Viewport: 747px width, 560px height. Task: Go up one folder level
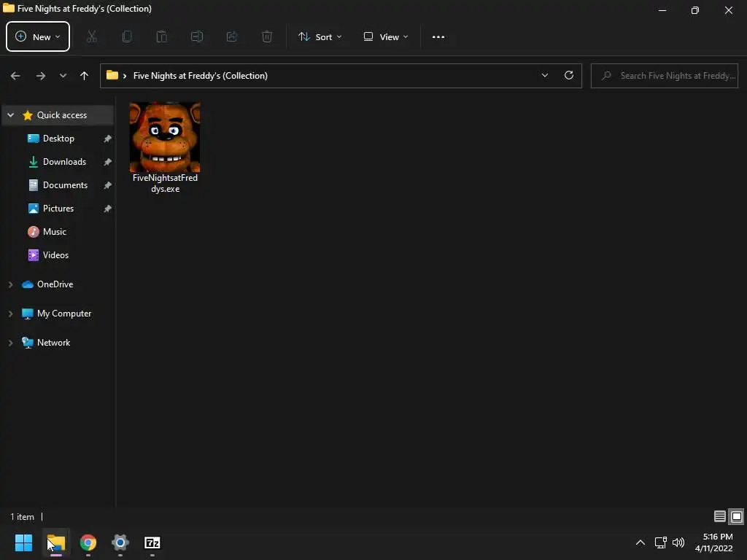click(x=85, y=76)
